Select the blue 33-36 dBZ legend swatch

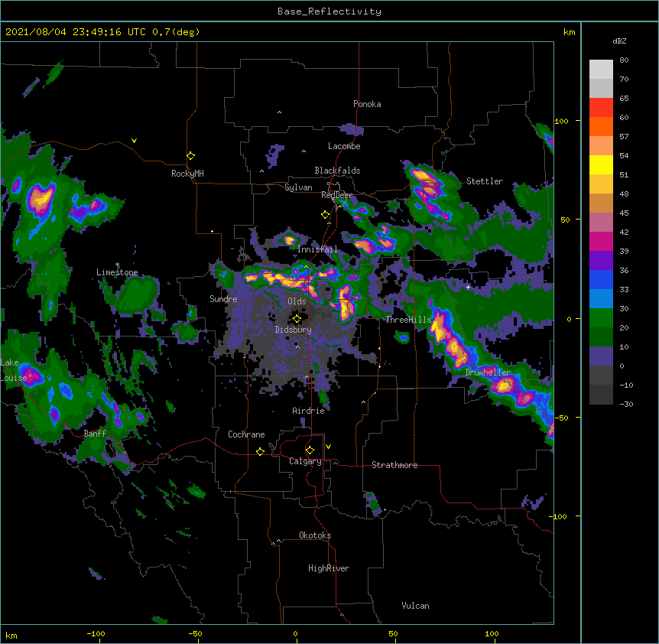tap(601, 280)
